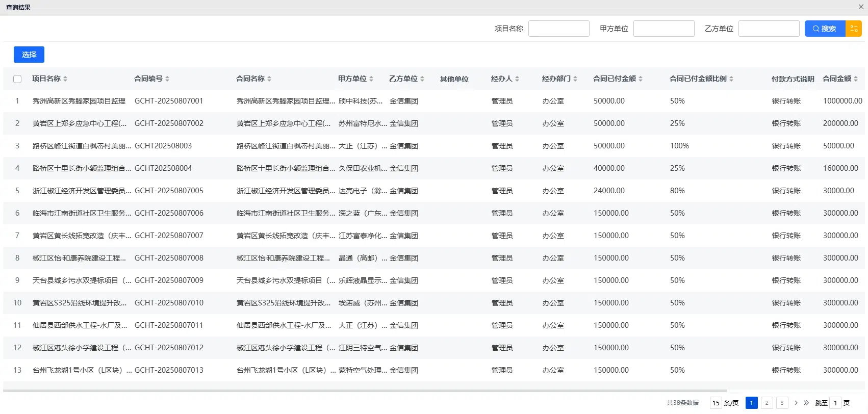Click paid amount 40000.00 cell

point(609,168)
